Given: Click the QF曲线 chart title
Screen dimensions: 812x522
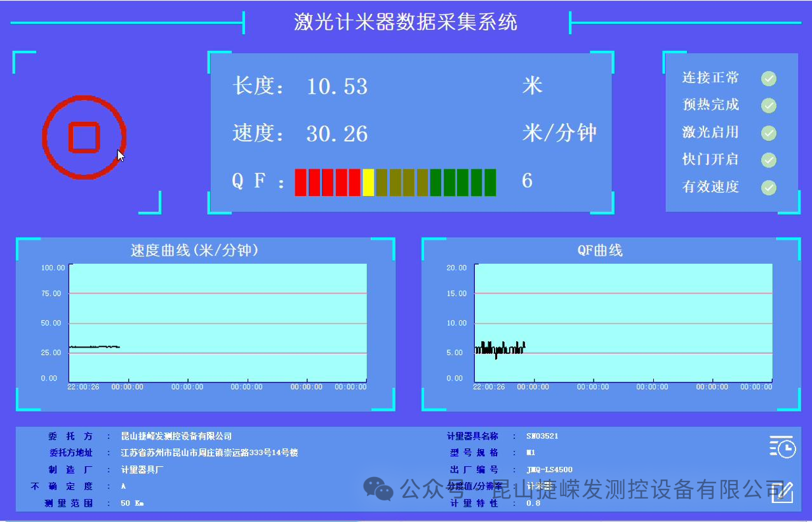Looking at the screenshot, I should (x=600, y=251).
